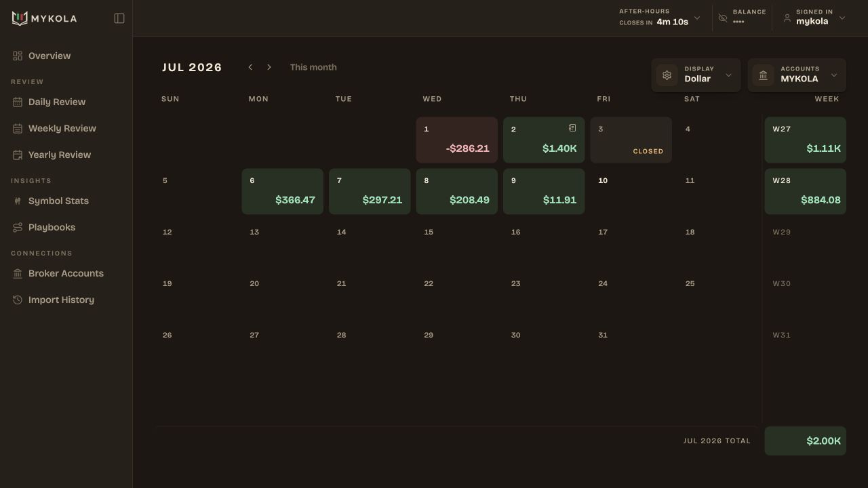Viewport: 868px width, 488px height.
Task: Go to next month arrow
Action: pos(269,67)
